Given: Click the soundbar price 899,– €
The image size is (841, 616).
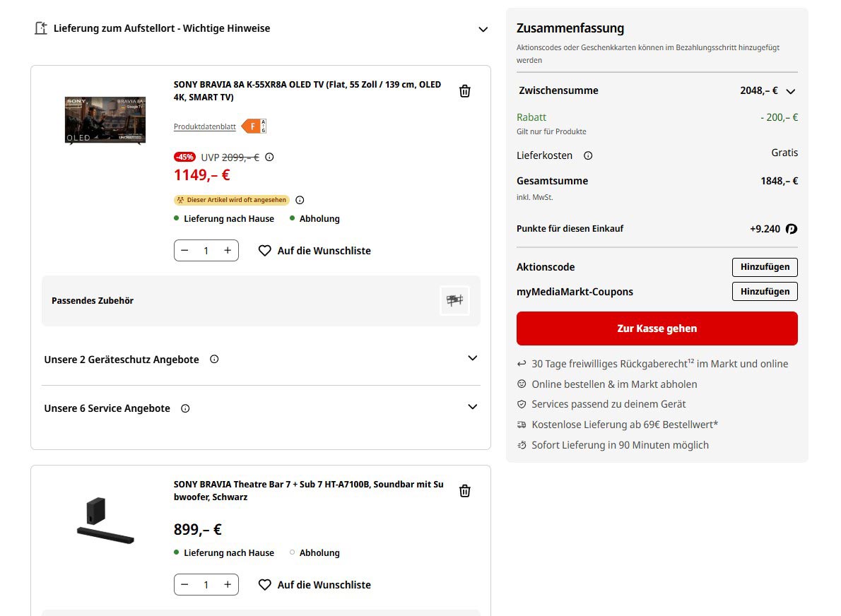Looking at the screenshot, I should pyautogui.click(x=197, y=529).
